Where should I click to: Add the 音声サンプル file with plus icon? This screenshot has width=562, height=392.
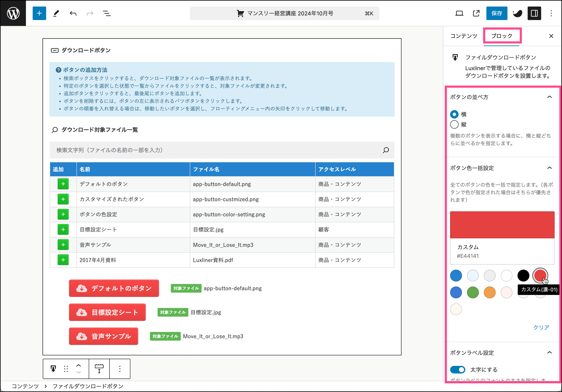pyautogui.click(x=63, y=245)
